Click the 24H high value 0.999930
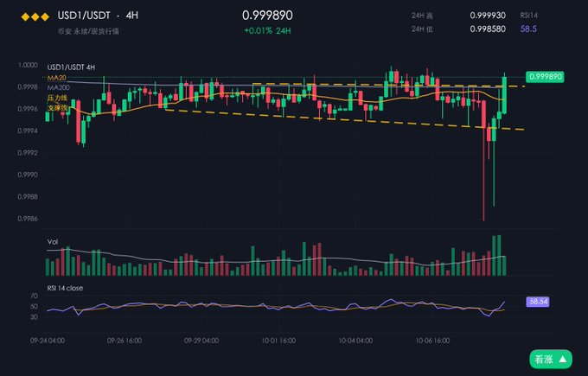The height and width of the screenshot is (376, 588). point(488,16)
